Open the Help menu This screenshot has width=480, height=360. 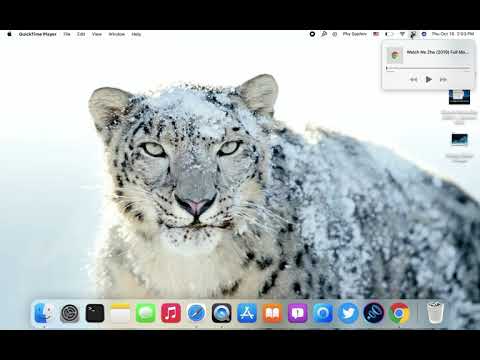coord(136,34)
